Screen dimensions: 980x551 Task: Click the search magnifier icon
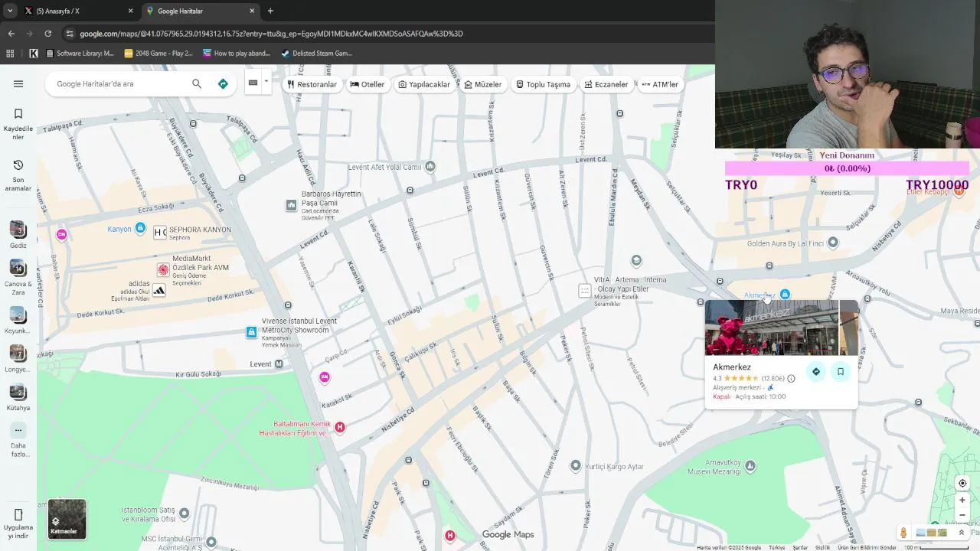click(197, 84)
